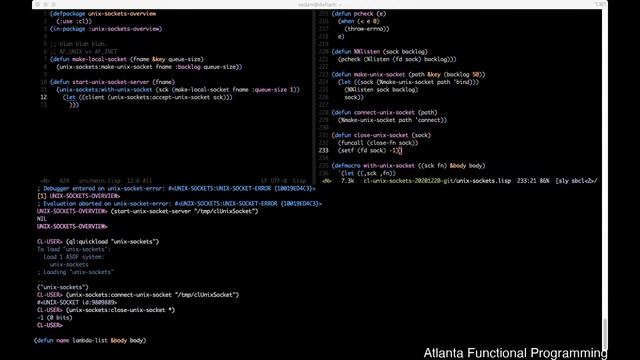Screen dimensions: 640x360
Task: Click the pcheck %listen fd sock line
Action: [397, 59]
